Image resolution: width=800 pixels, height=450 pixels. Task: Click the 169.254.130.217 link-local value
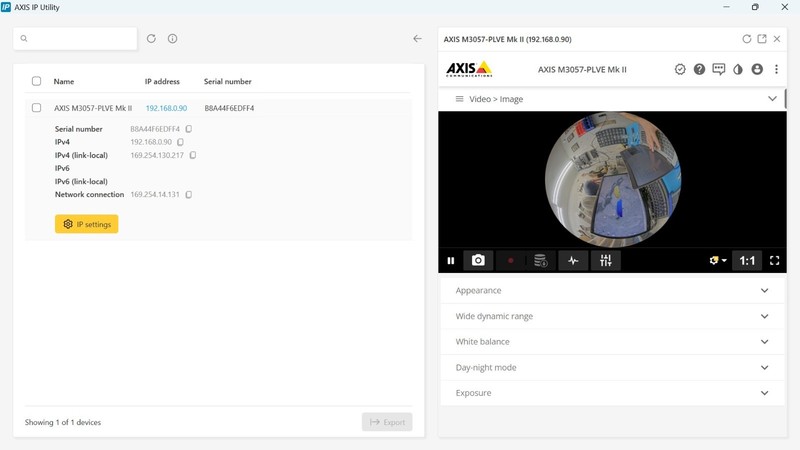point(157,155)
